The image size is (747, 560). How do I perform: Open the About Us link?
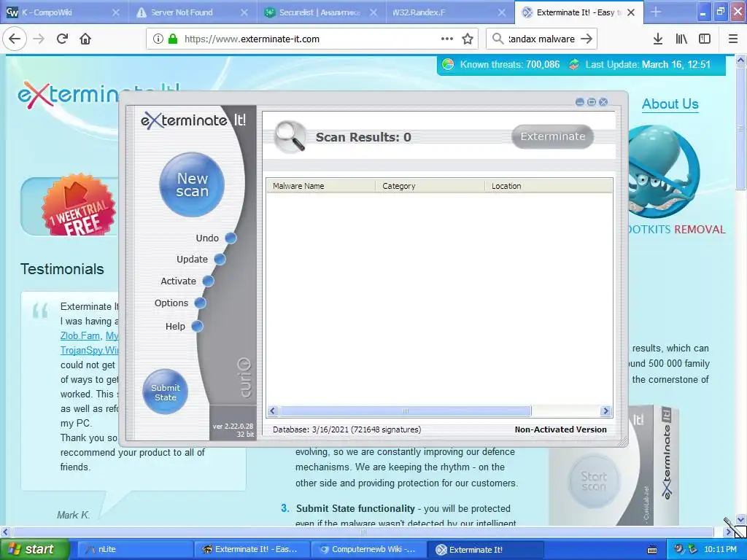click(670, 104)
